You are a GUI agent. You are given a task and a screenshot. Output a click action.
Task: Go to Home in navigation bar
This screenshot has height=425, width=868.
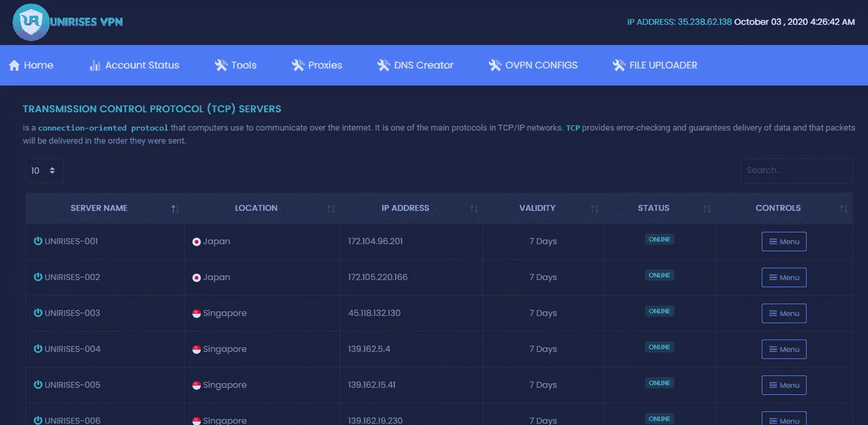31,65
